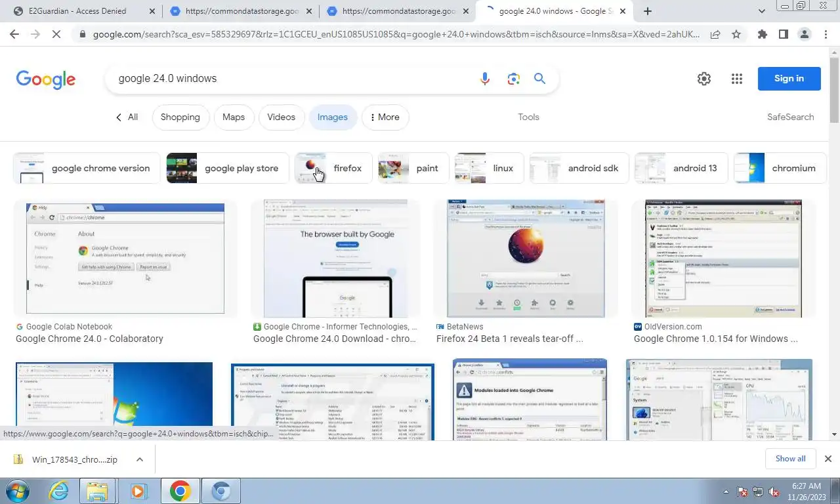Viewport: 840px width, 504px height.
Task: Filter by chromium suggestion chip
Action: [780, 169]
